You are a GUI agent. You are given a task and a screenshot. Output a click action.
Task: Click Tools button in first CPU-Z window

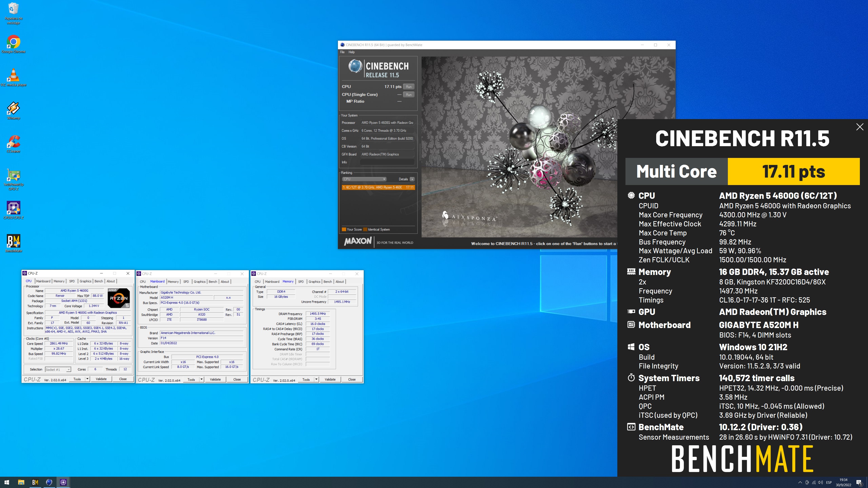click(77, 379)
